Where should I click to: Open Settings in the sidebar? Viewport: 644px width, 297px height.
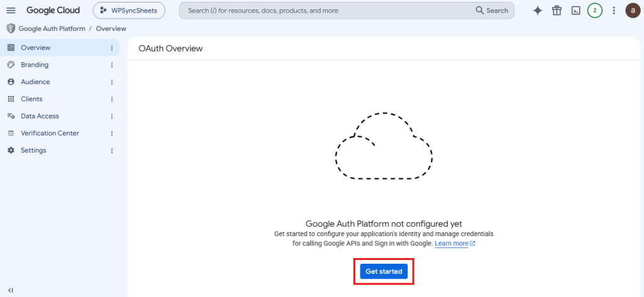60,150
